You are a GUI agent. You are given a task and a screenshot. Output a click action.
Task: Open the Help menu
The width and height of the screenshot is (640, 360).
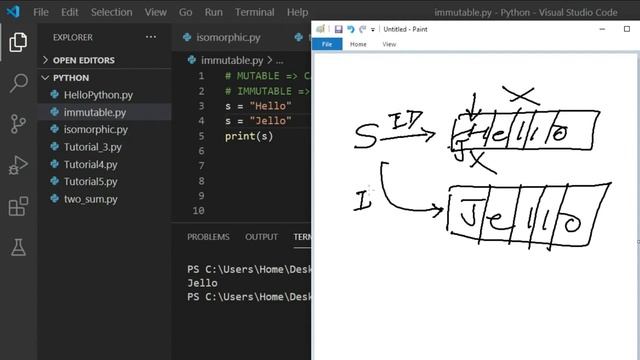point(297,12)
